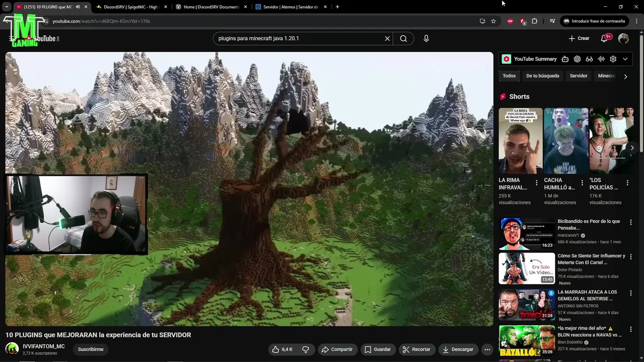Select the Todos filter chip
This screenshot has height=362, width=644.
[509, 76]
